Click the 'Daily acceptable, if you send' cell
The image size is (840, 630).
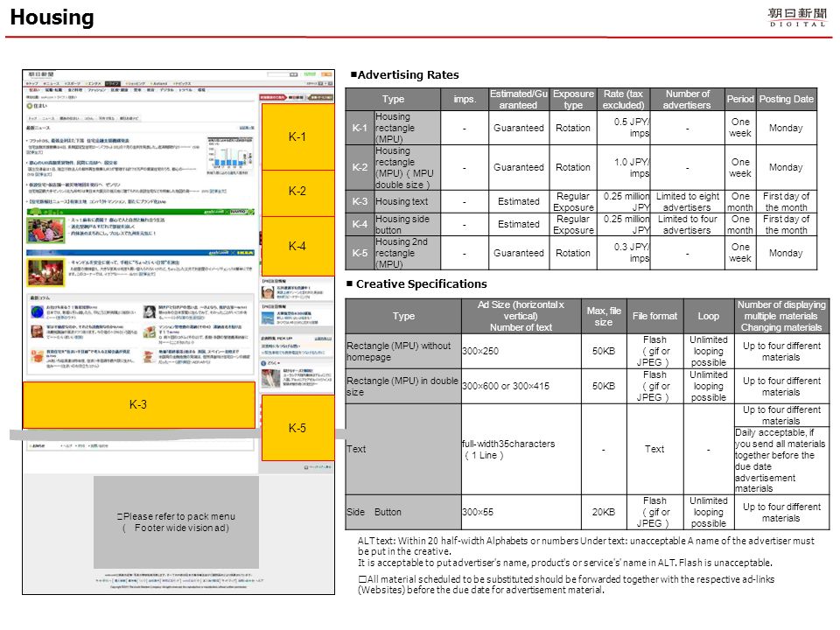781,460
